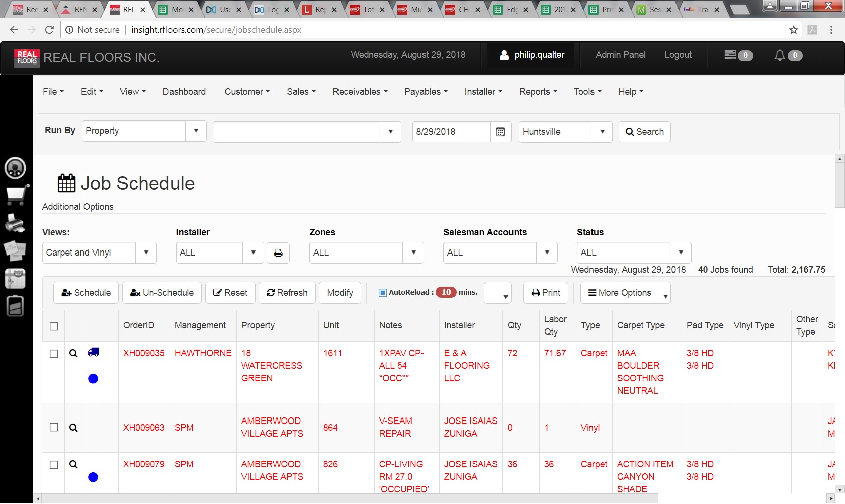The width and height of the screenshot is (845, 504).
Task: Click the site info icon before Not secure
Action: pyautogui.click(x=69, y=30)
